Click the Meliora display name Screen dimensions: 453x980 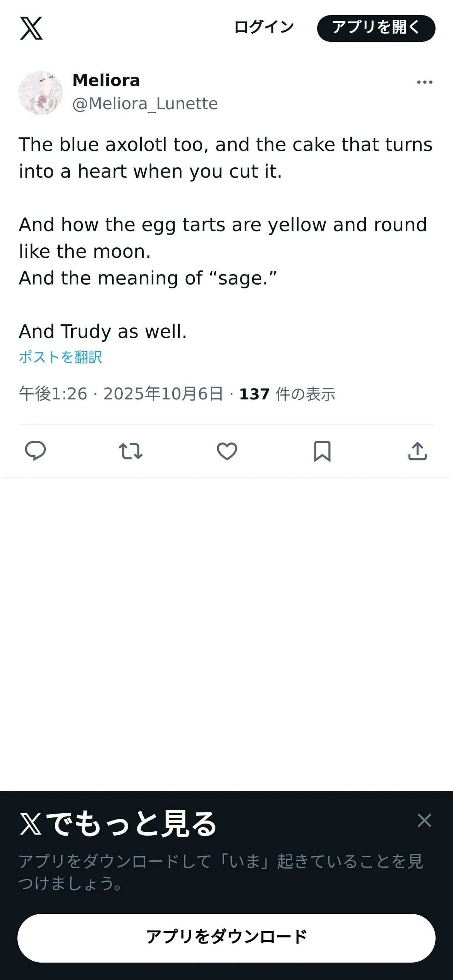tap(106, 81)
